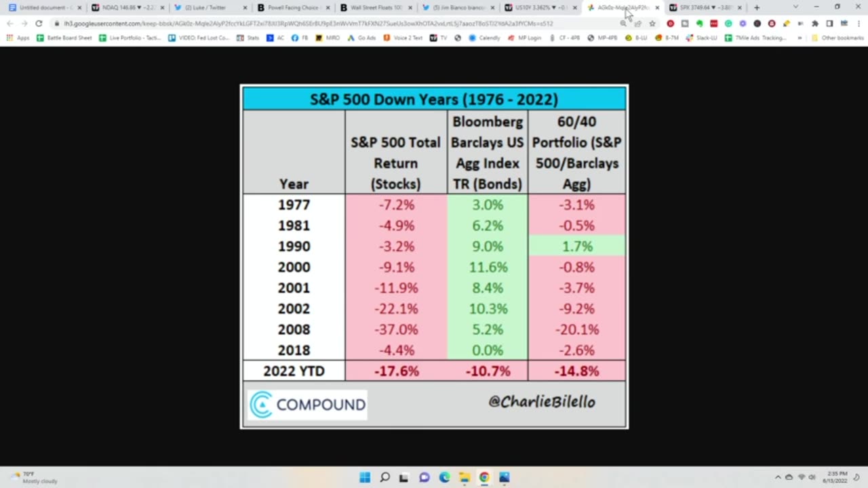Go forward to the next page
Viewport: 868px width, 488px height.
[24, 23]
